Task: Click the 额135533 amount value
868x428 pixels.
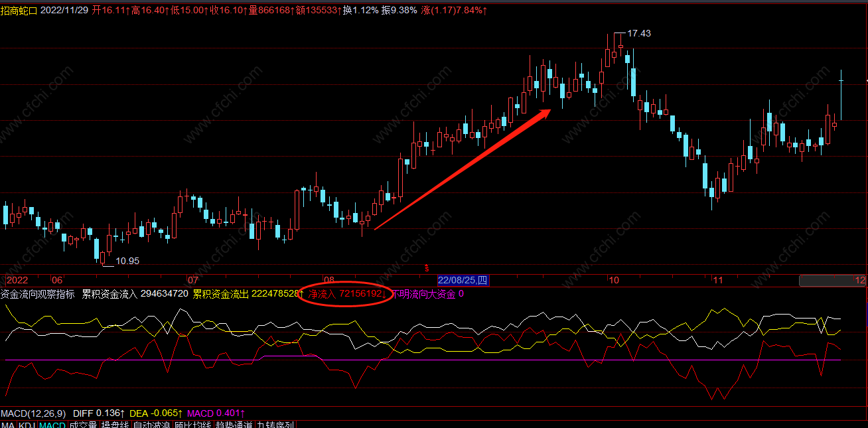Action: pos(319,11)
